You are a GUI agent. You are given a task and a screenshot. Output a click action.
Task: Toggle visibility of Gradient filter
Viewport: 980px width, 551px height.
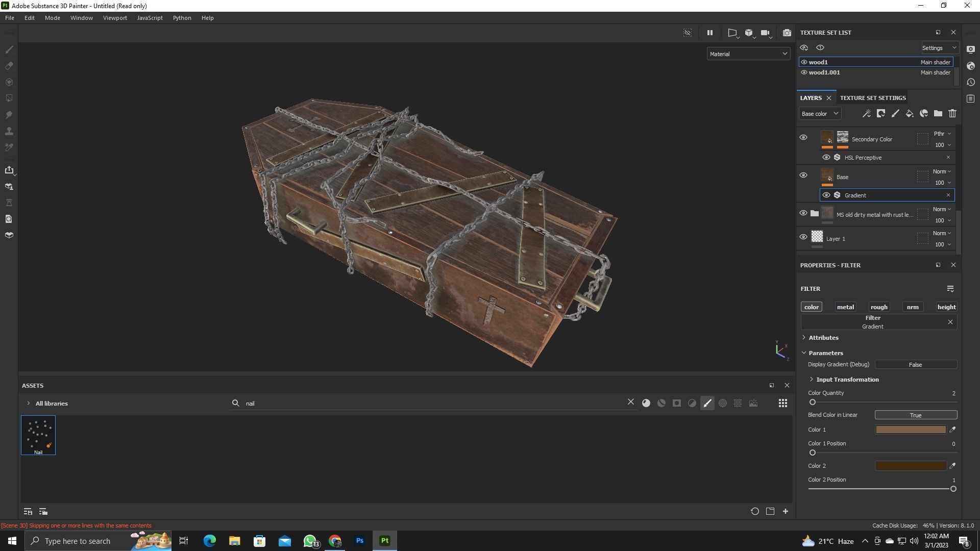[826, 195]
